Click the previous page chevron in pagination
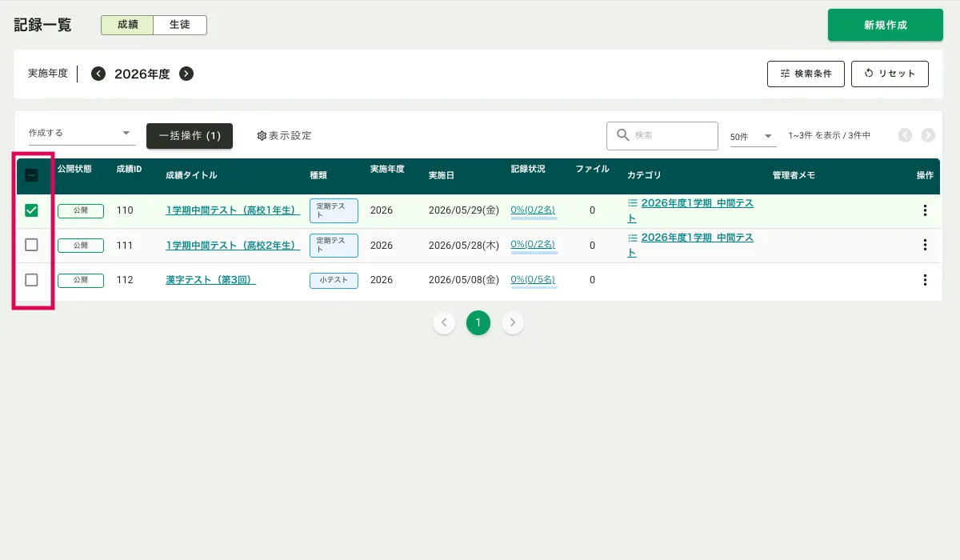Image resolution: width=960 pixels, height=560 pixels. coord(444,323)
